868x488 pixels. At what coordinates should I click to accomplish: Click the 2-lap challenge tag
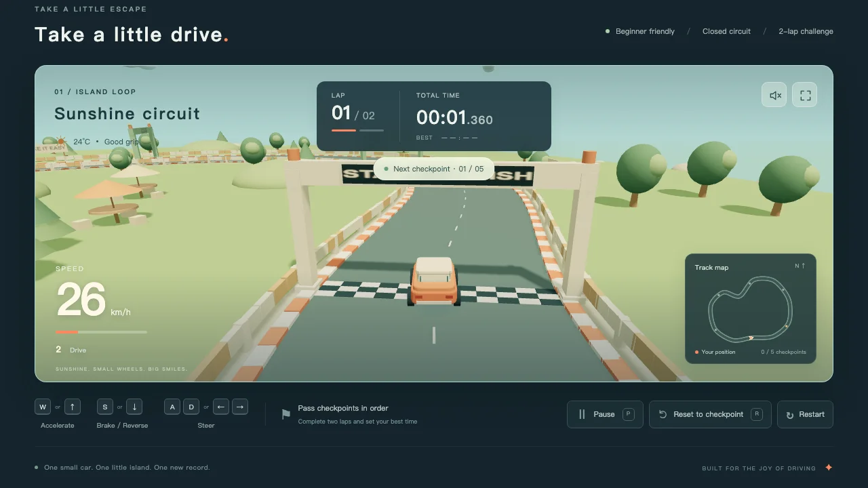[x=806, y=31]
